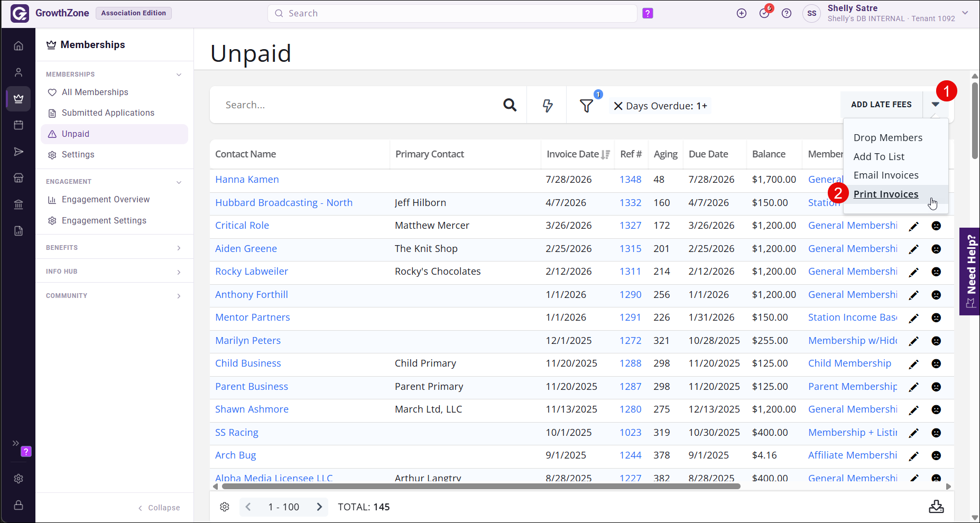Drop the Critical Role member face icon
The image size is (980, 523).
click(x=936, y=226)
